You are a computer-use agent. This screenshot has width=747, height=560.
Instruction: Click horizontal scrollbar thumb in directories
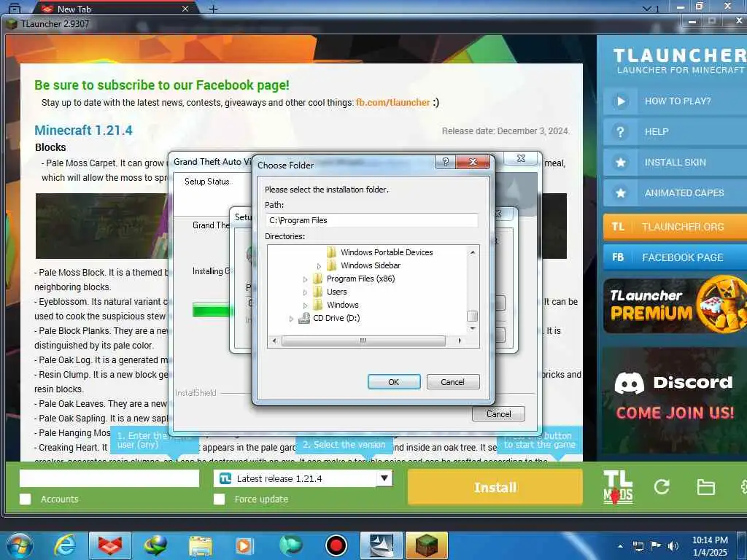(x=363, y=341)
